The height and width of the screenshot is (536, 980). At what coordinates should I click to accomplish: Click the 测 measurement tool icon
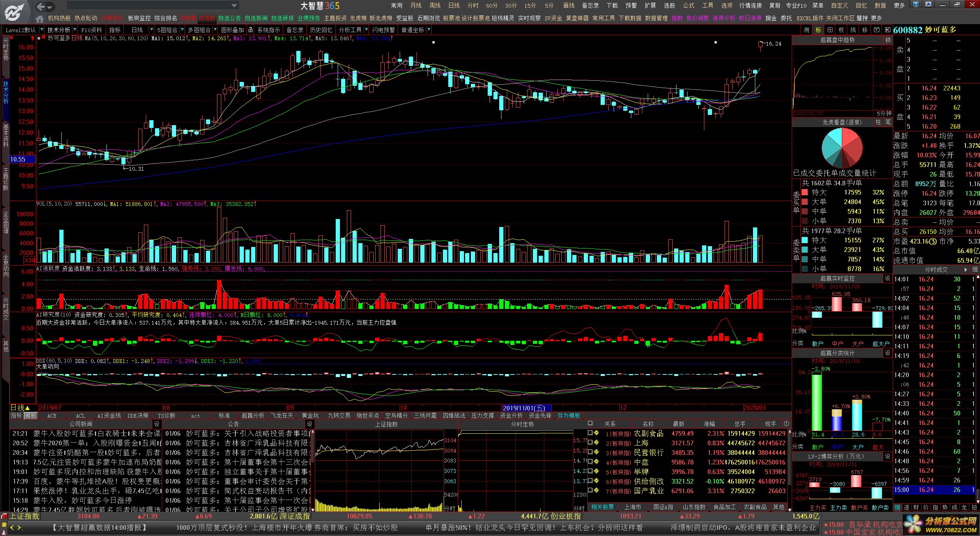(807, 30)
